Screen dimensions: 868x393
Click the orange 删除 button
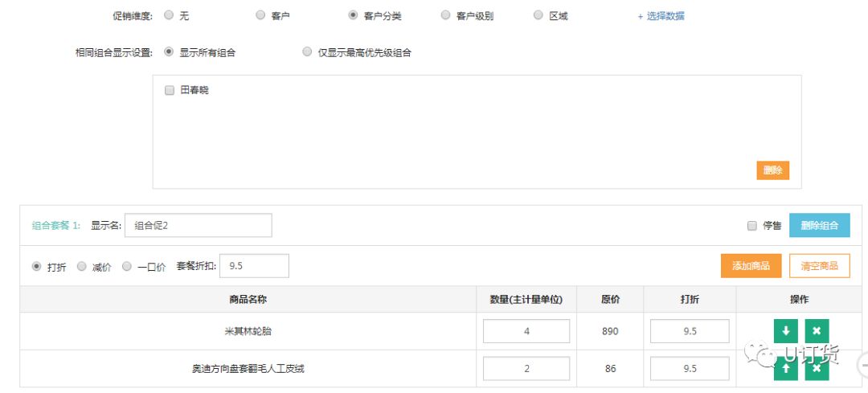773,170
